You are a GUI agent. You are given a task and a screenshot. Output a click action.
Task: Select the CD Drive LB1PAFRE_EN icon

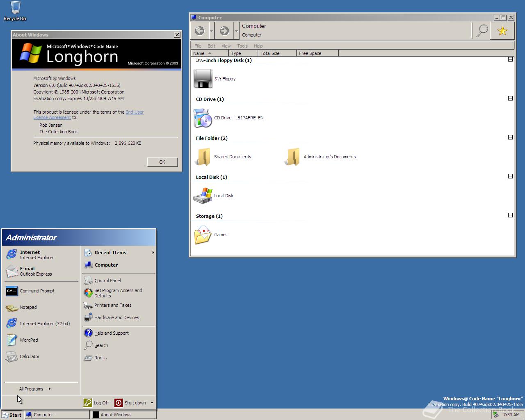[203, 118]
